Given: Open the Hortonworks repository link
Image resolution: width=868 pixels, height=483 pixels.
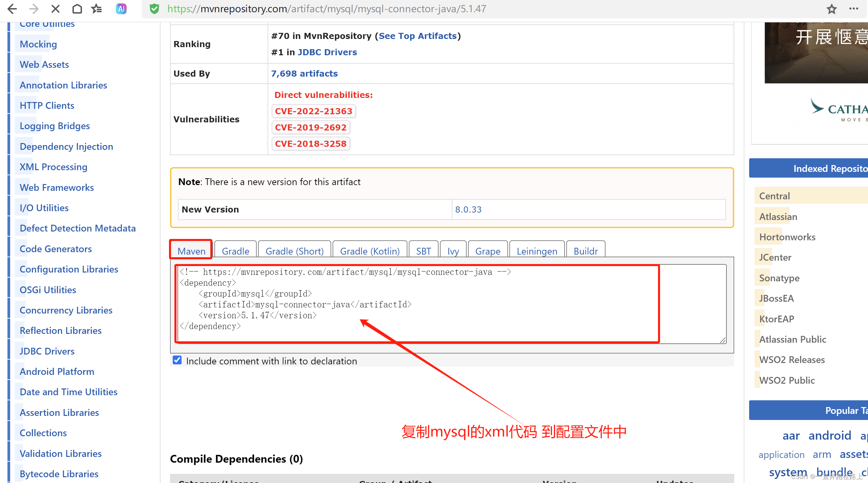Looking at the screenshot, I should 787,237.
